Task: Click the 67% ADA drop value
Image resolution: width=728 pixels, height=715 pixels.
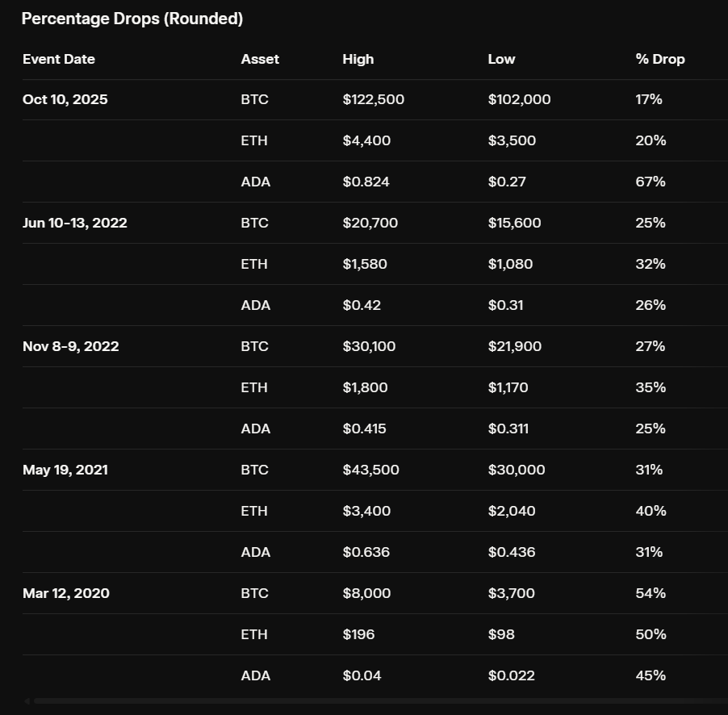Action: [650, 182]
